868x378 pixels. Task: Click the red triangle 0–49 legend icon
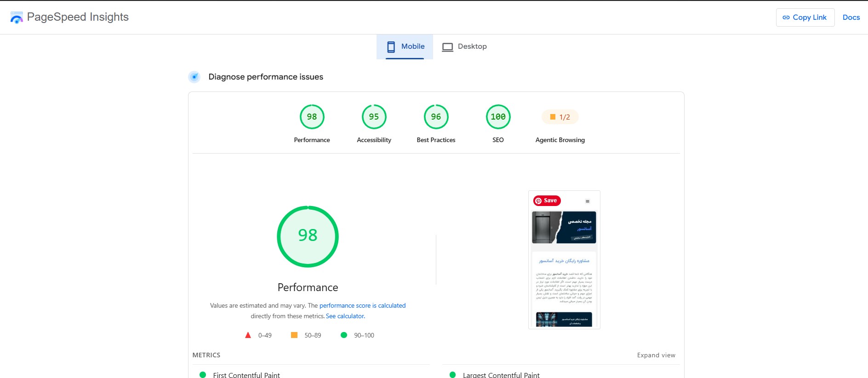248,335
